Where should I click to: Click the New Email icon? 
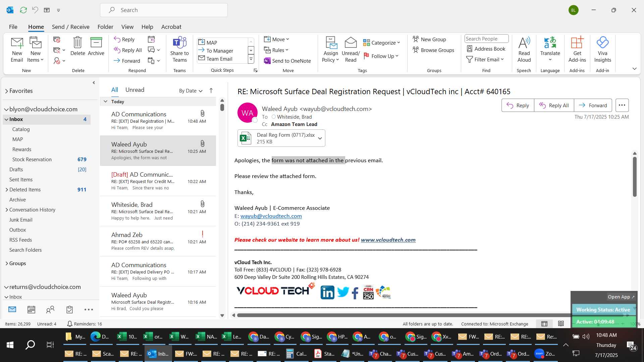[17, 50]
